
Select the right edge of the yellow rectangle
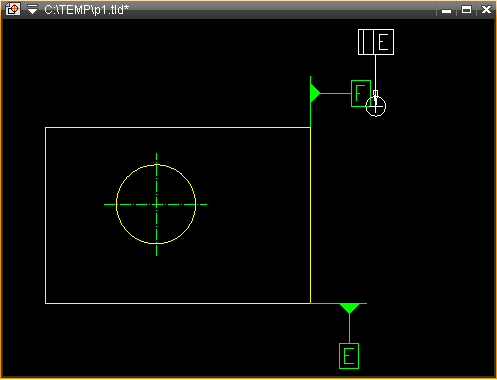click(310, 215)
